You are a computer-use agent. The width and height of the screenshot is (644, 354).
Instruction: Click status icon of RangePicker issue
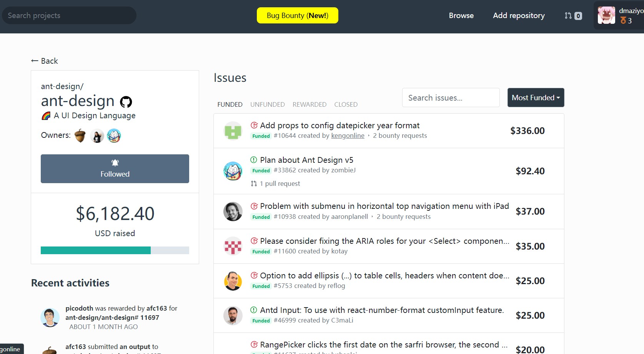[254, 344]
